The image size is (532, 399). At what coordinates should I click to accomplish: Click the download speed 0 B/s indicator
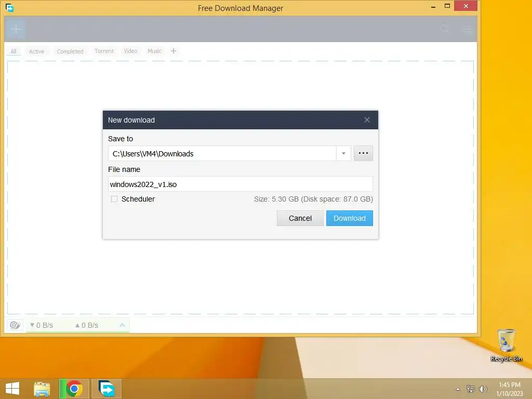tap(42, 325)
